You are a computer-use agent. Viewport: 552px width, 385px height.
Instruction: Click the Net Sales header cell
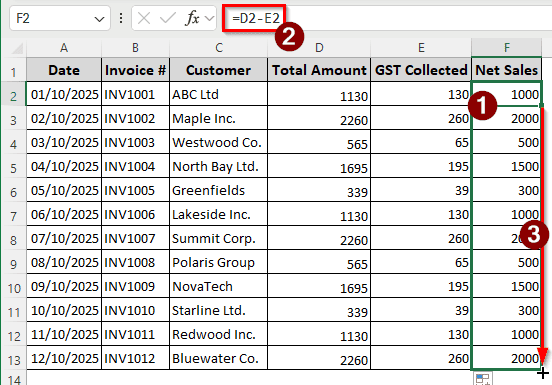[x=507, y=70]
